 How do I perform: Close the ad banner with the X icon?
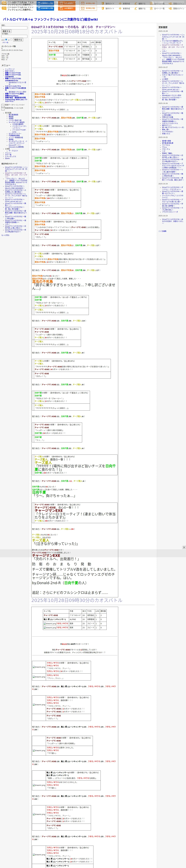coord(184,547)
